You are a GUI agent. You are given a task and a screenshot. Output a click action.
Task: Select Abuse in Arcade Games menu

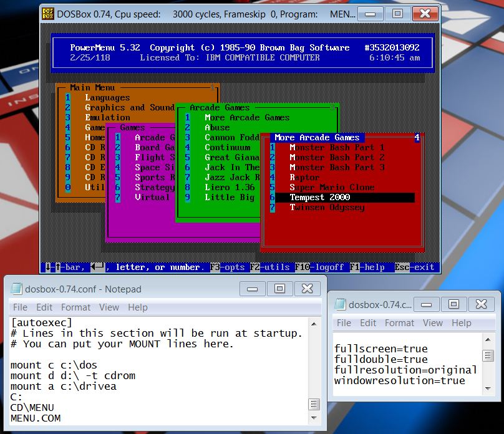pos(217,128)
